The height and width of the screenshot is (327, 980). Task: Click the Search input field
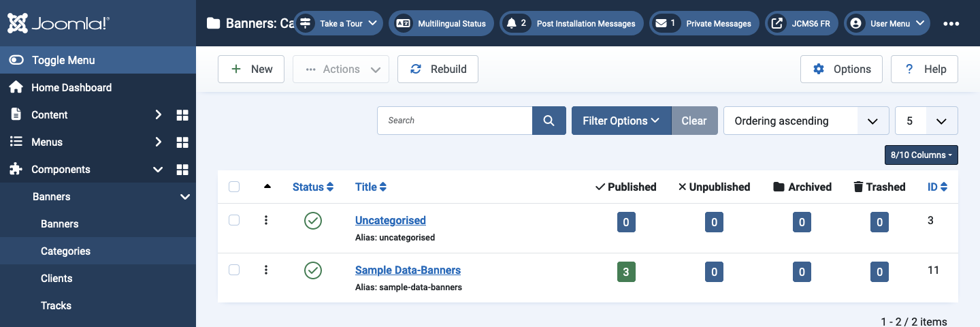pyautogui.click(x=455, y=121)
